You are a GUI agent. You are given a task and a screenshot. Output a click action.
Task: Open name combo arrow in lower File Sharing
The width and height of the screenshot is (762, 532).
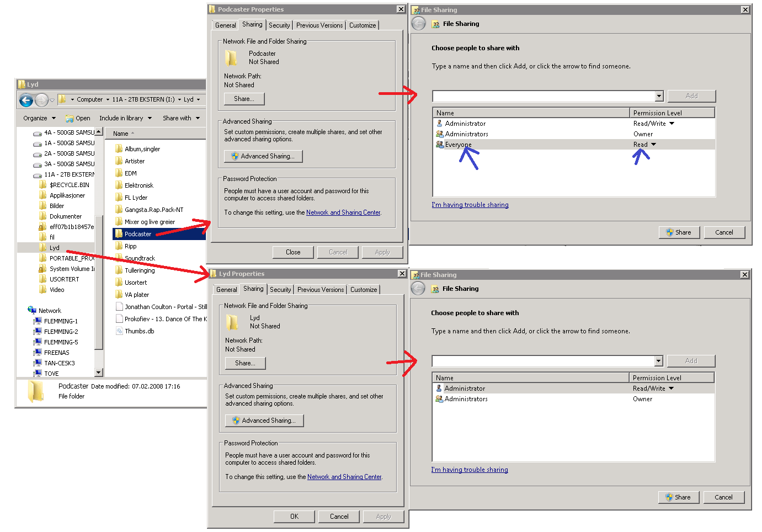point(658,361)
